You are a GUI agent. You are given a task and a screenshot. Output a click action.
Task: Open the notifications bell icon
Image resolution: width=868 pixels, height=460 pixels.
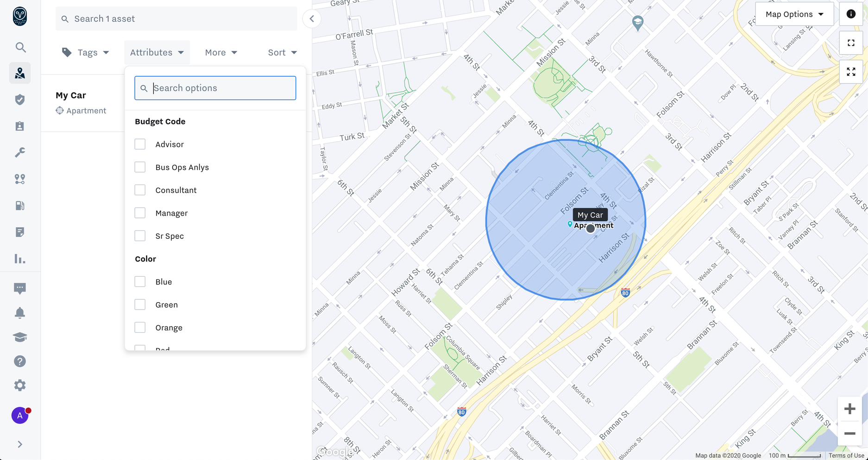click(20, 313)
